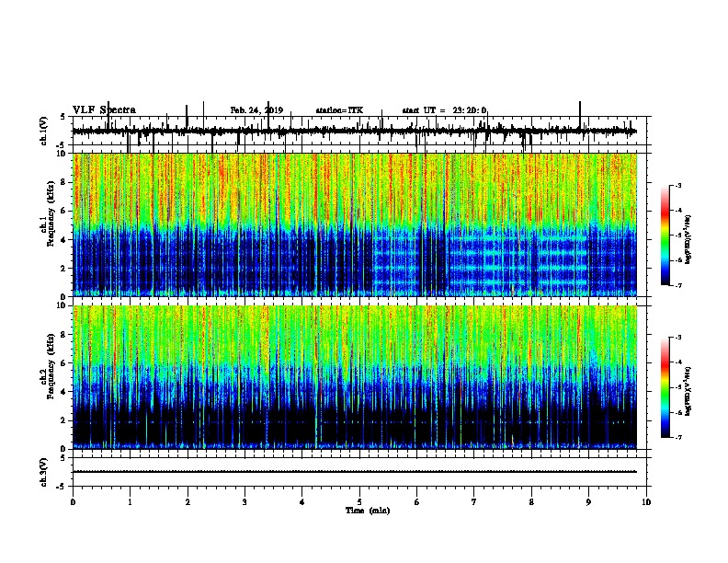Click the "-3" label on ch.2 colorbar
Image resolution: width=728 pixels, height=563 pixels.
coord(678,338)
